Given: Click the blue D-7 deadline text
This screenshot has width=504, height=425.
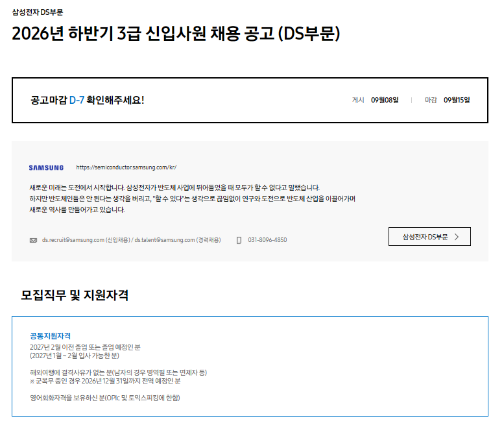Looking at the screenshot, I should tap(77, 100).
